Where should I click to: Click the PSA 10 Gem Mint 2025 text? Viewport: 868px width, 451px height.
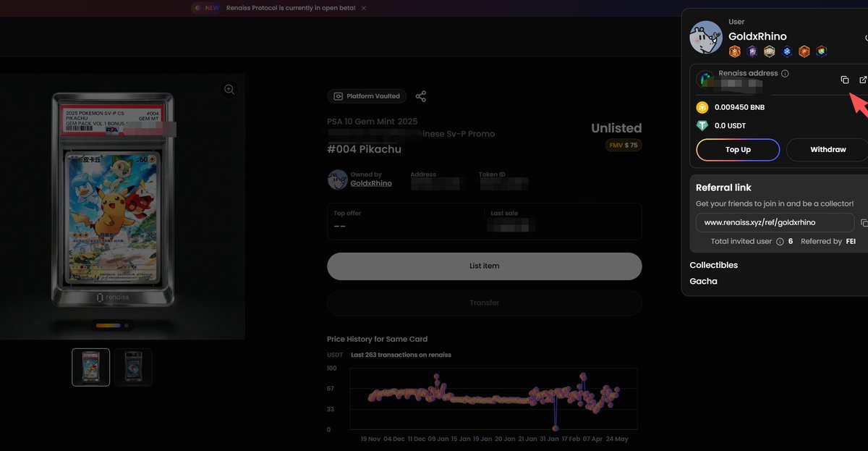(373, 122)
